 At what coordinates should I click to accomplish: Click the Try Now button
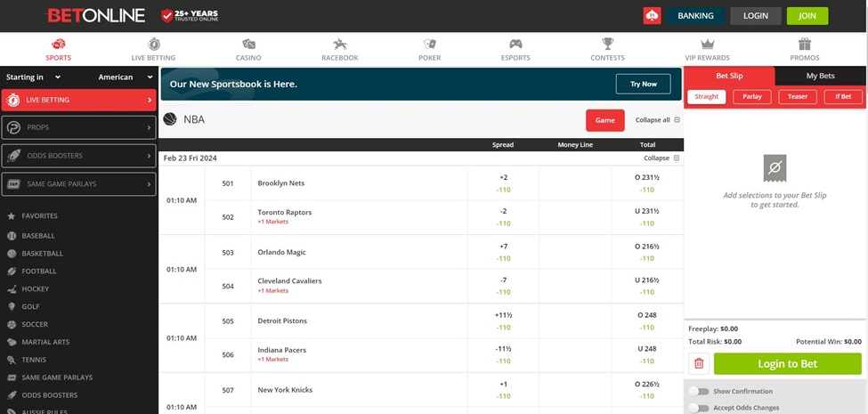coord(643,84)
